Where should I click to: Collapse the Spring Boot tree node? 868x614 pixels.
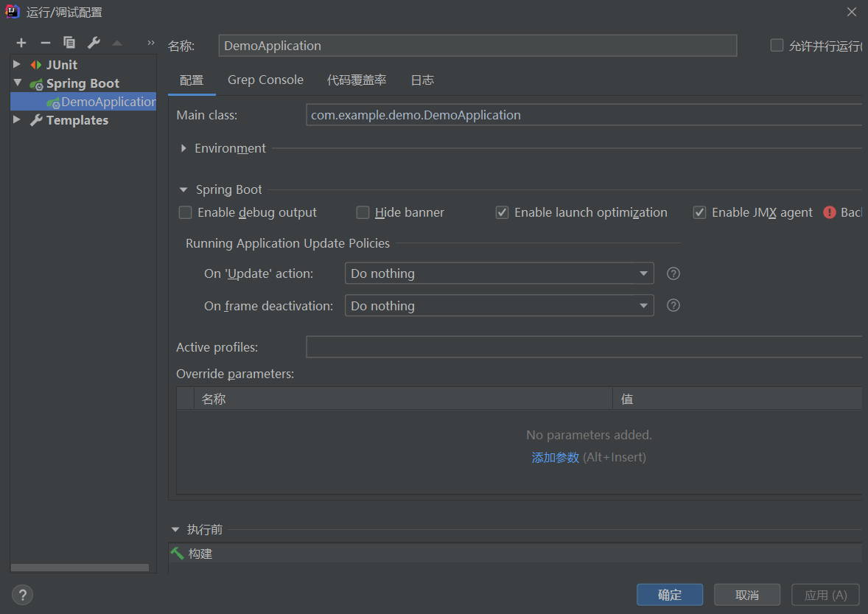[x=18, y=83]
